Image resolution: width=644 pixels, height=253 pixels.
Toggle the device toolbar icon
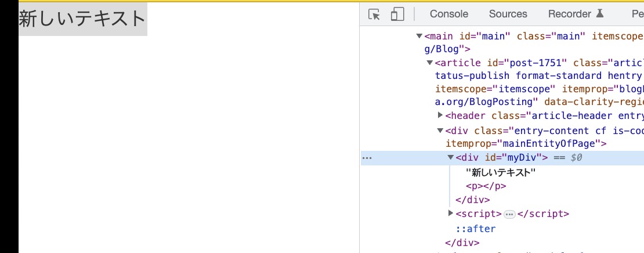tap(397, 15)
